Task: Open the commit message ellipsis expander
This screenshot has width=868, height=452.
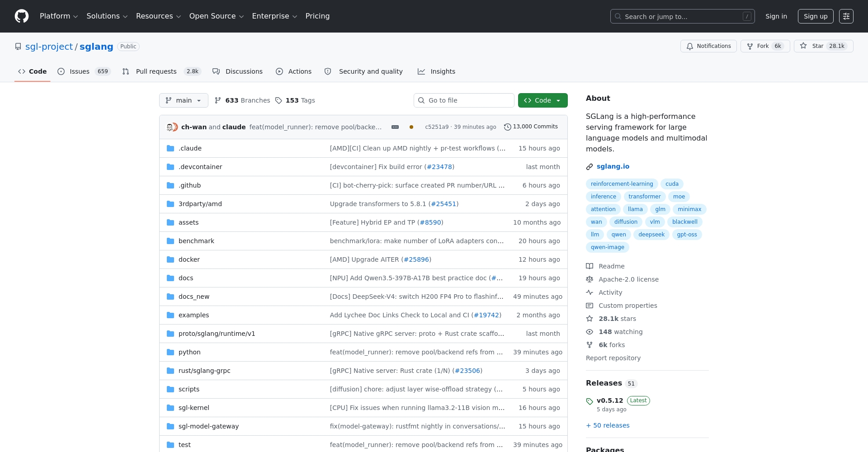Action: tap(395, 127)
